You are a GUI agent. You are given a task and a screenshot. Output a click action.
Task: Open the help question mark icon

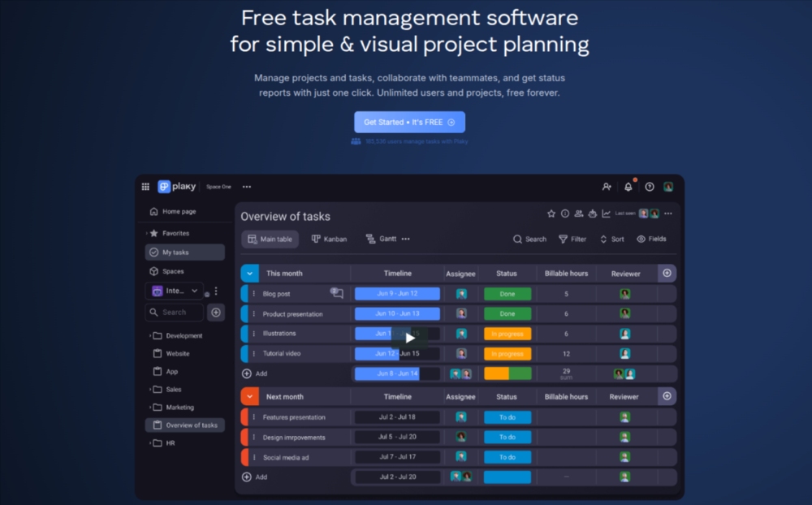click(x=650, y=187)
